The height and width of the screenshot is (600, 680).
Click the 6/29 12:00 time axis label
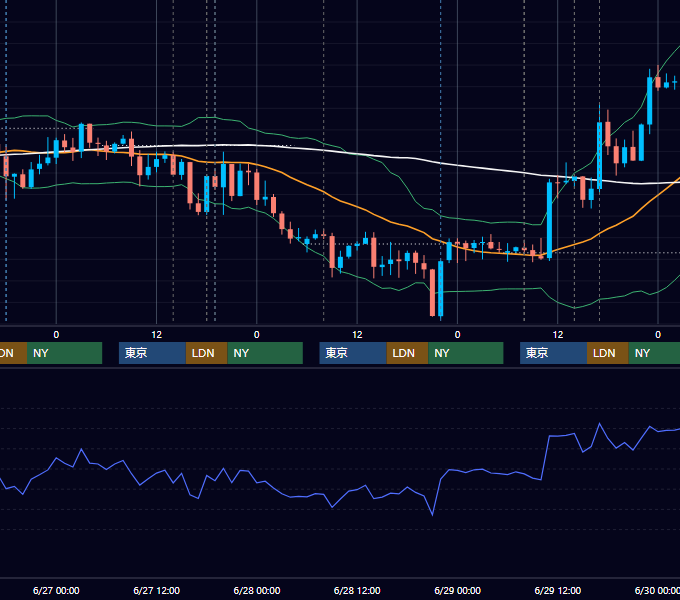(x=558, y=590)
